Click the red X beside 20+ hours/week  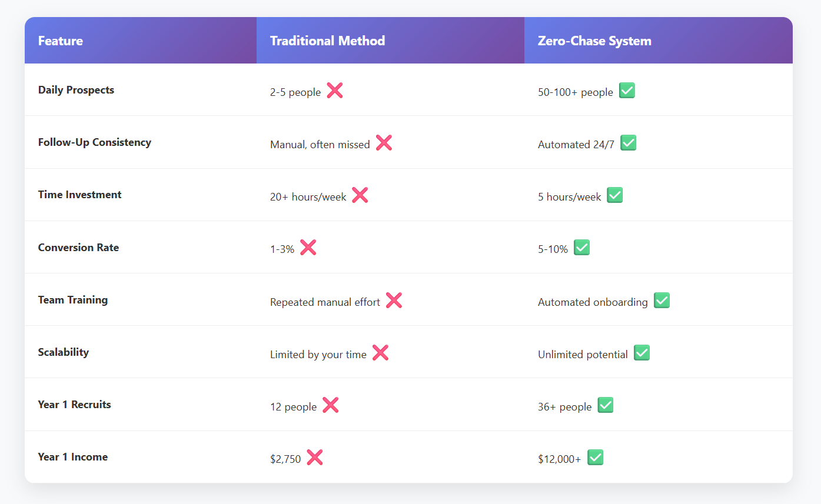coord(360,195)
